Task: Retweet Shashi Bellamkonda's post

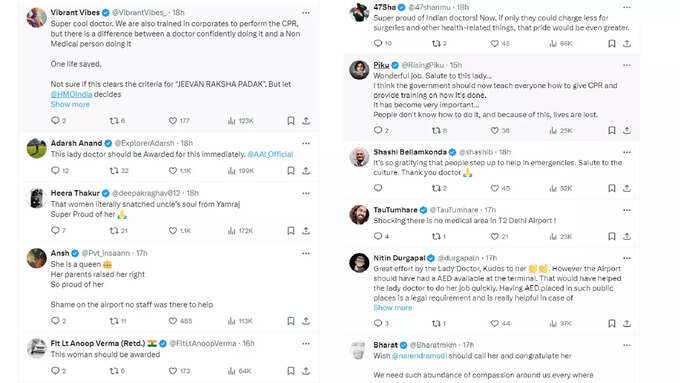Action: [436, 188]
